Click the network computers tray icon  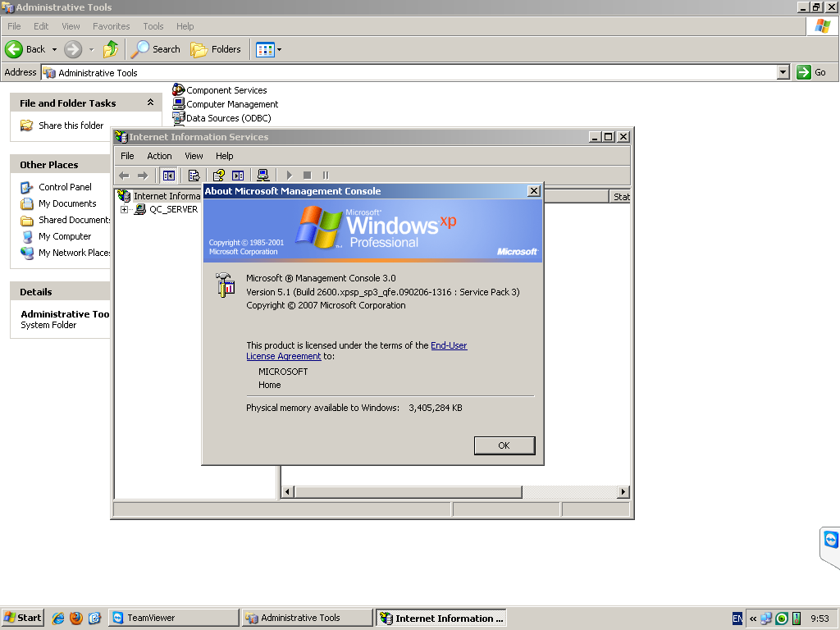[766, 619]
